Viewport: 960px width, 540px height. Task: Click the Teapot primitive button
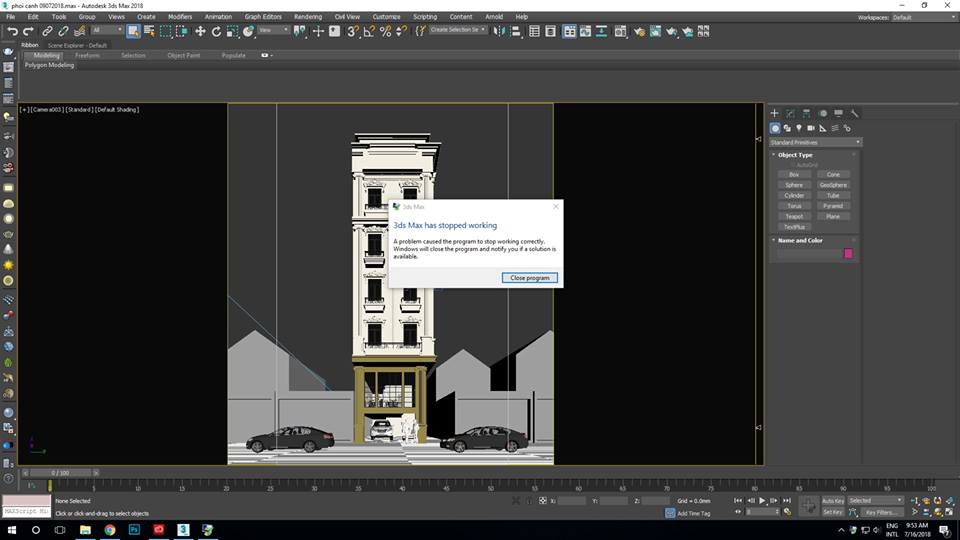click(x=794, y=216)
